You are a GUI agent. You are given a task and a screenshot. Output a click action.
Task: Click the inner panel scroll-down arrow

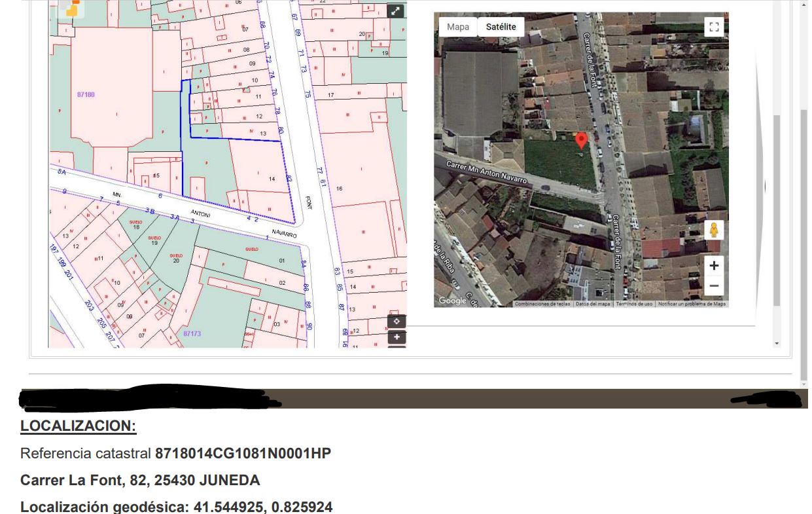click(777, 343)
